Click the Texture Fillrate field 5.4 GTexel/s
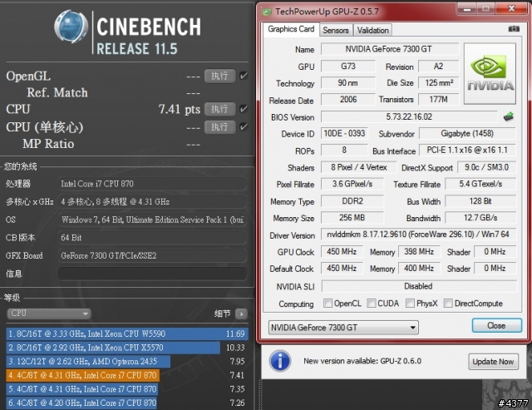Screen dimensions: 532x410 point(480,184)
